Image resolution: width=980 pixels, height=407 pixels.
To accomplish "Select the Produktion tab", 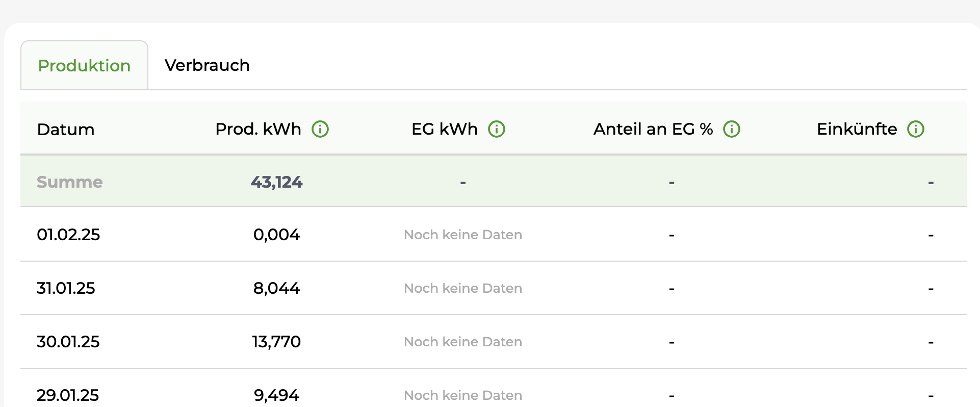I will pos(84,65).
